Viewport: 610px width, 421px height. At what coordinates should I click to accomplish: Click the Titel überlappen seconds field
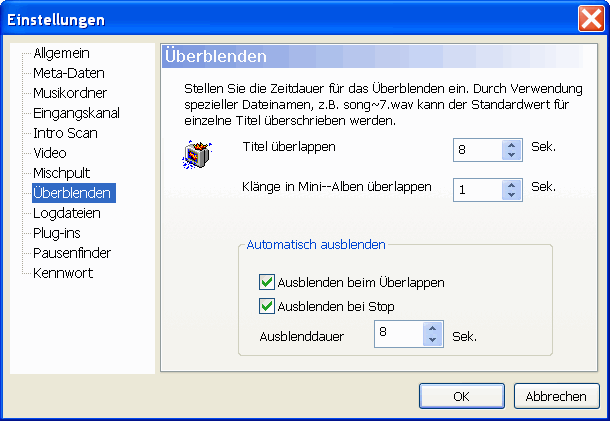point(477,150)
